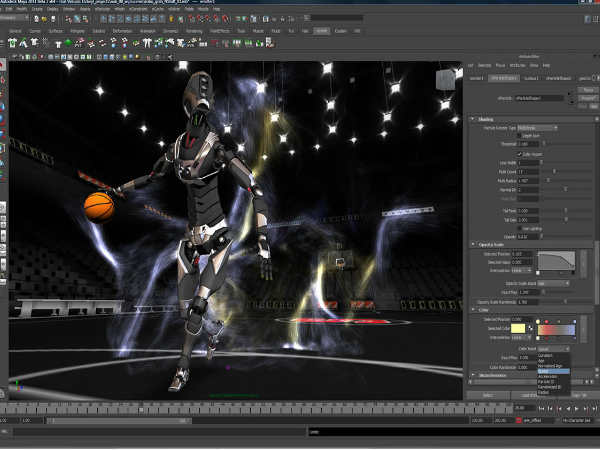
Task: Switch to the Rendering shelf tab
Action: (194, 31)
